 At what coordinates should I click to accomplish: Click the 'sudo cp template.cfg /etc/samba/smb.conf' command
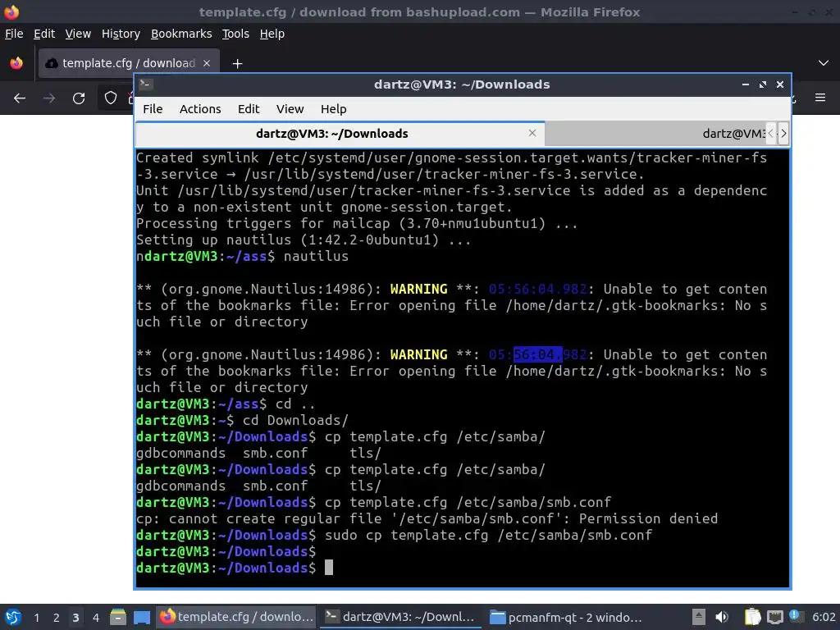tap(489, 535)
